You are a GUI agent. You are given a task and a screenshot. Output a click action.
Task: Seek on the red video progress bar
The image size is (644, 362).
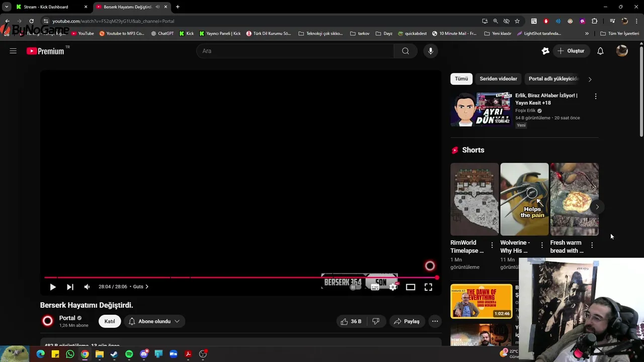(x=240, y=277)
